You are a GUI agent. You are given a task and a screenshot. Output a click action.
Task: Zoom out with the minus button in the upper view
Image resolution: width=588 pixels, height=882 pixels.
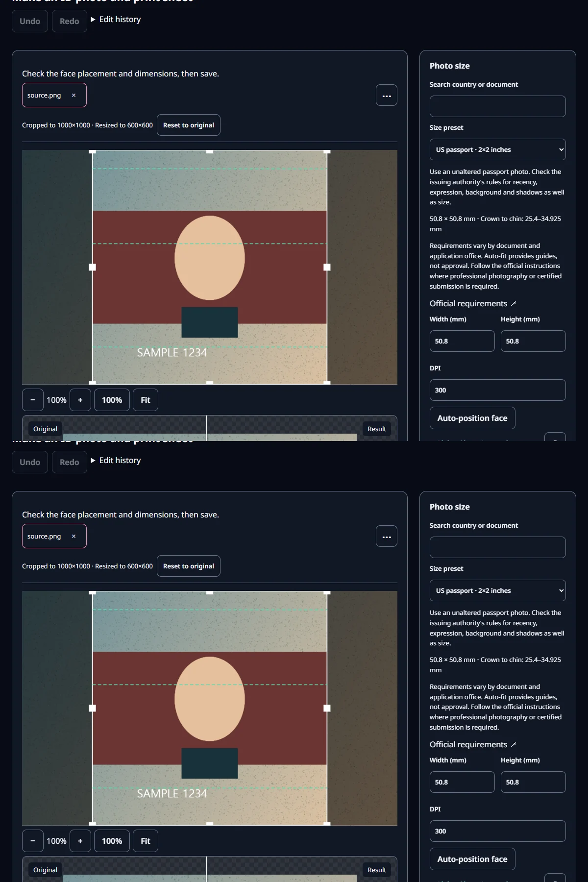point(33,400)
